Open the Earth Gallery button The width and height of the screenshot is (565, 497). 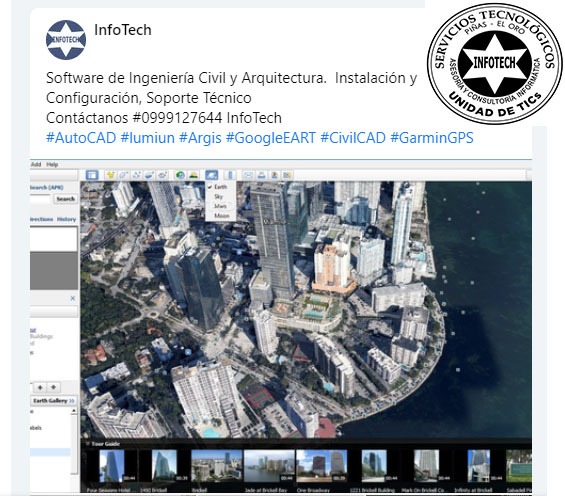[54, 401]
